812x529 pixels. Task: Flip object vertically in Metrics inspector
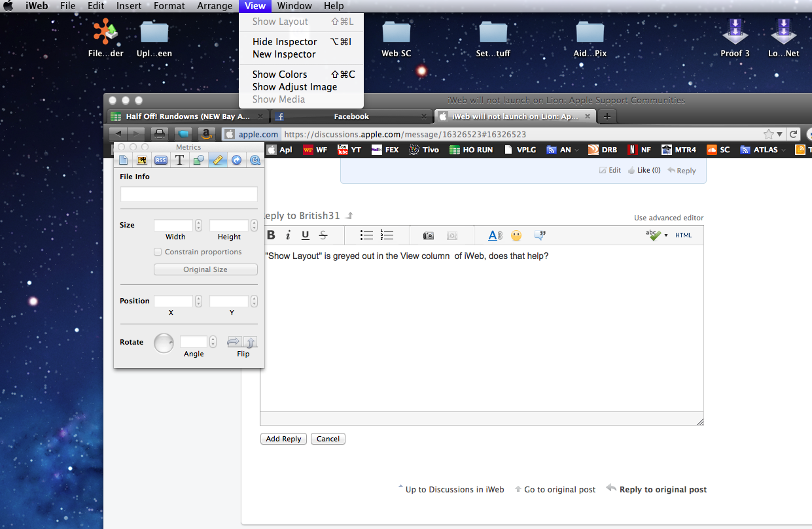[251, 341]
